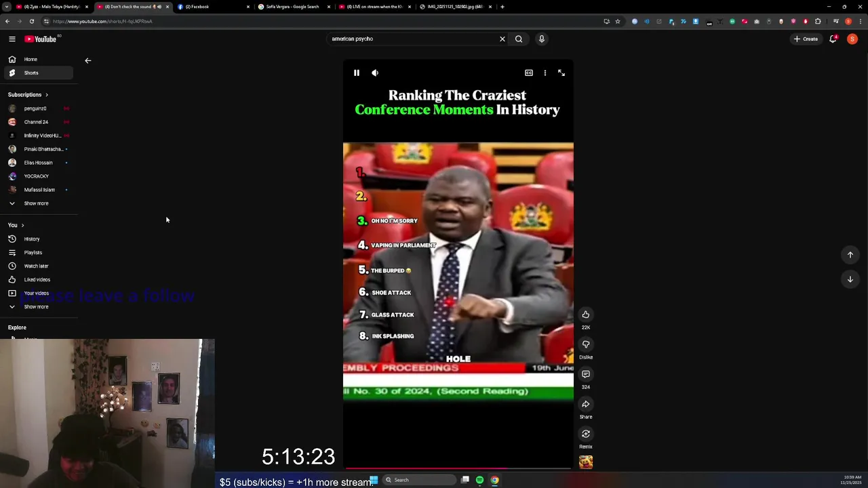Open Elias Hossain subscription
Image resolution: width=868 pixels, height=488 pixels.
coord(38,163)
